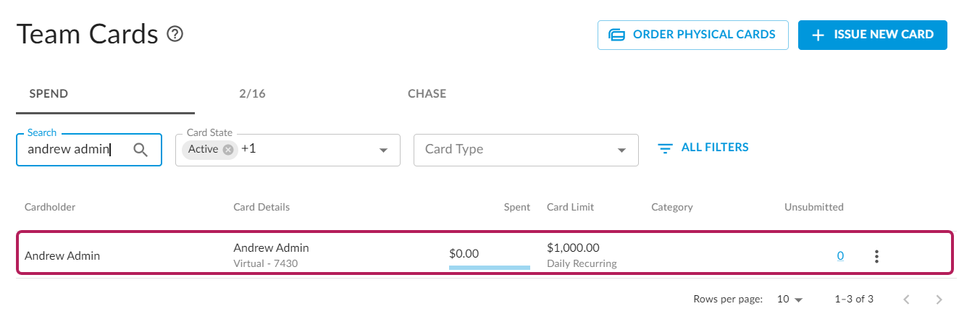This screenshot has height=335, width=980.
Task: Expand the Card Type dropdown
Action: [x=621, y=150]
